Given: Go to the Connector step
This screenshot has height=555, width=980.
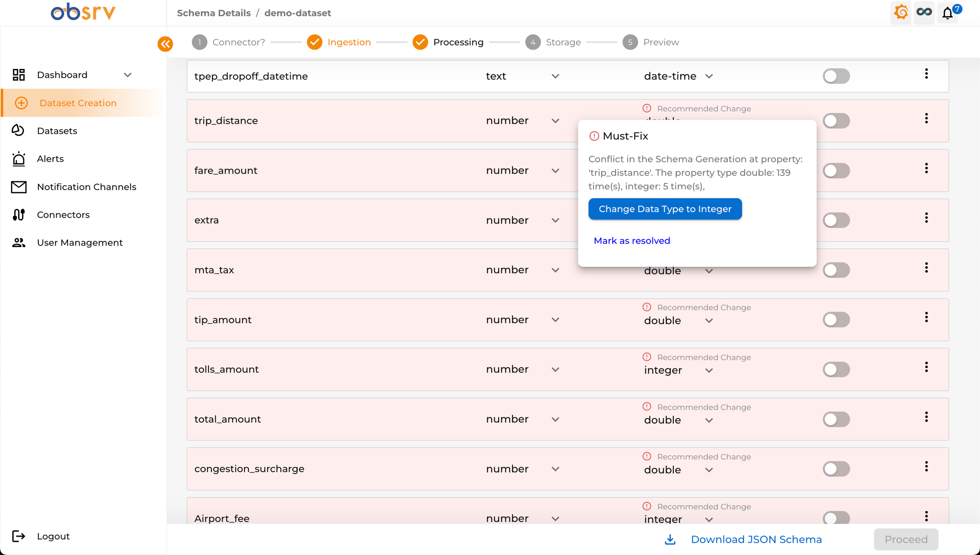Looking at the screenshot, I should tap(228, 42).
